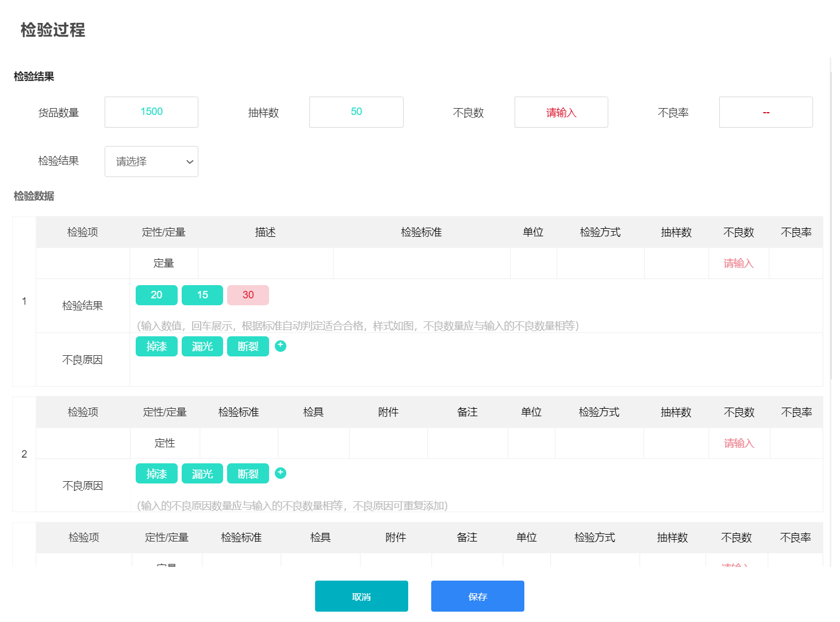Focus the top 不良数 请输入 field
The height and width of the screenshot is (622, 840).
561,112
